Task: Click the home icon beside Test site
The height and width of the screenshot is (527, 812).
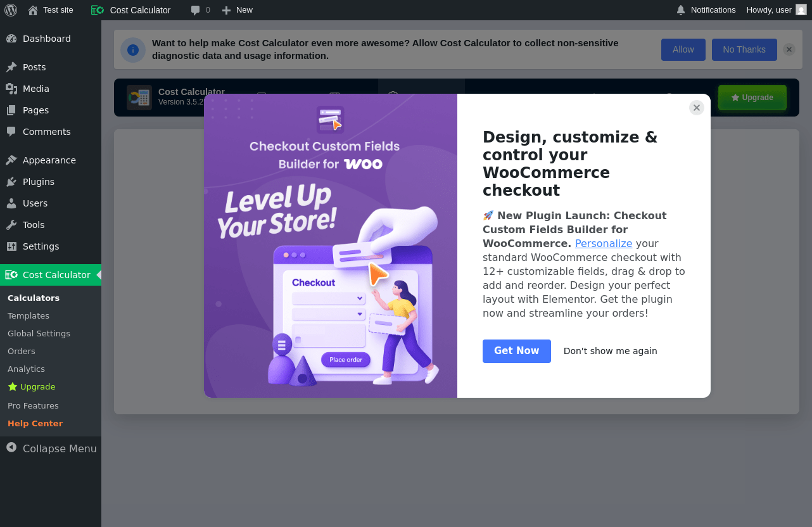Action: click(33, 10)
